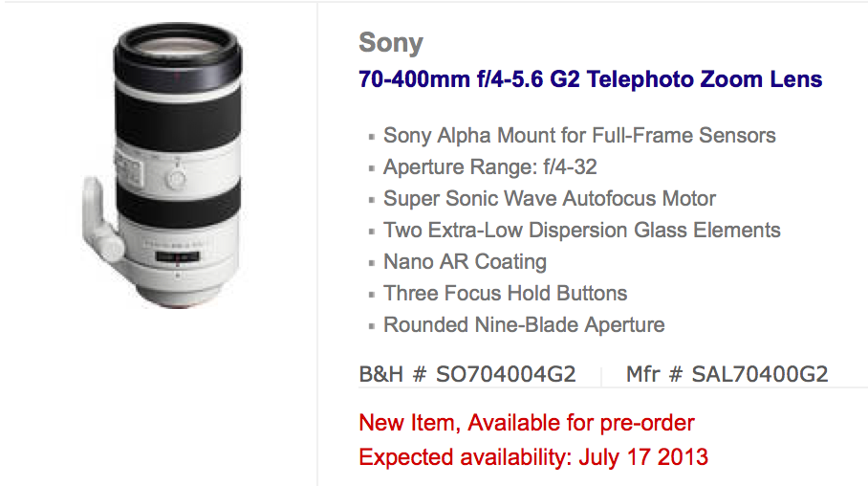868x486 pixels.
Task: Click the front glass element of the lens image
Action: coord(177,49)
